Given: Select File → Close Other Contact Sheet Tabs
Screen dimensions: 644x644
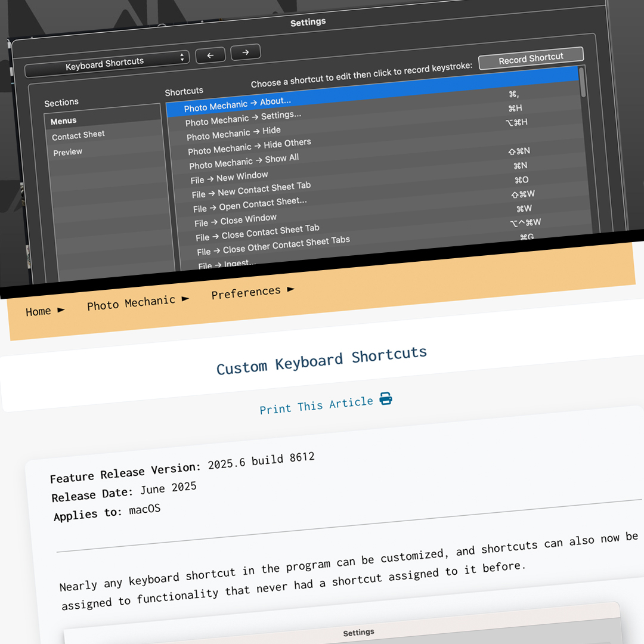Looking at the screenshot, I should [x=273, y=246].
